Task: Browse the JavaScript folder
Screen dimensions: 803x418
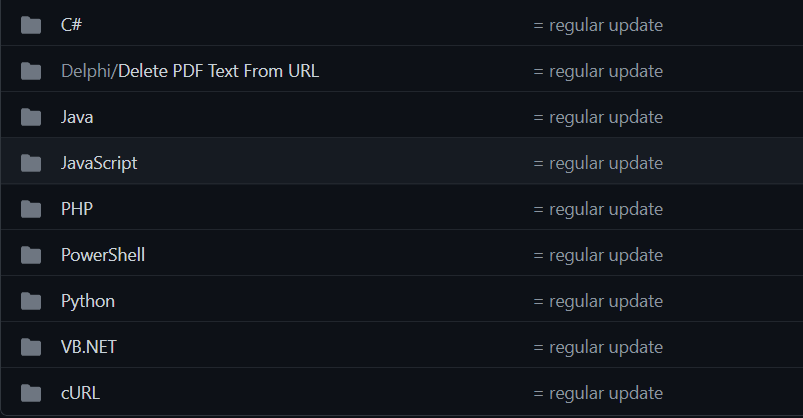Action: (99, 163)
